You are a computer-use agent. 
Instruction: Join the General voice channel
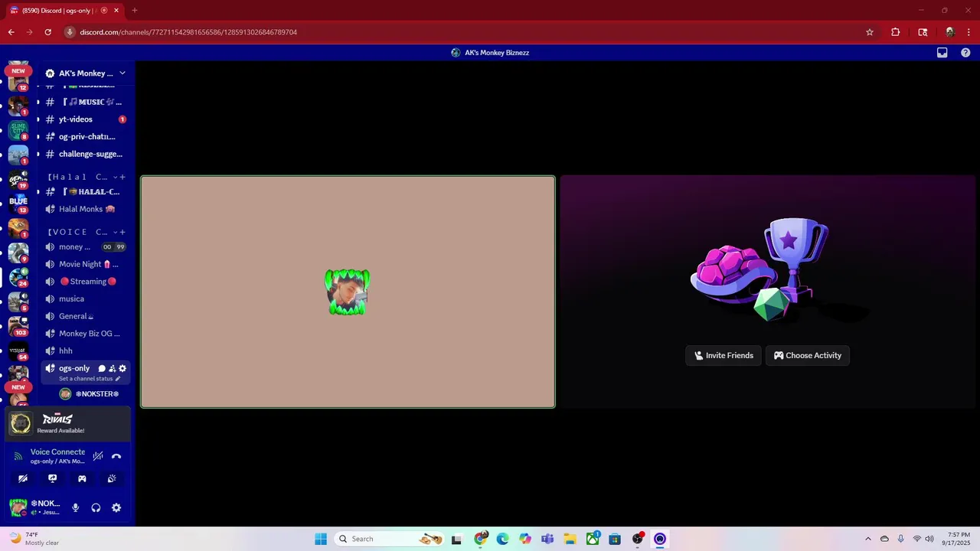[x=85, y=316]
